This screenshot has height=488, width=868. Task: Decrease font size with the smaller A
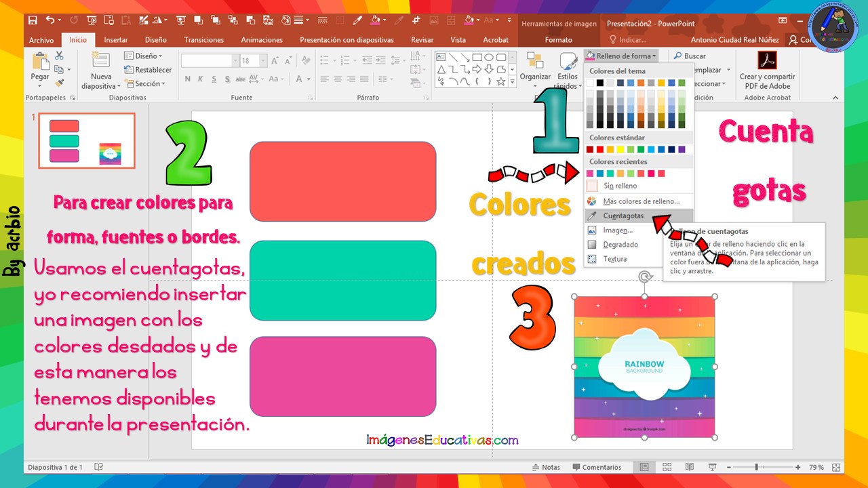[288, 60]
